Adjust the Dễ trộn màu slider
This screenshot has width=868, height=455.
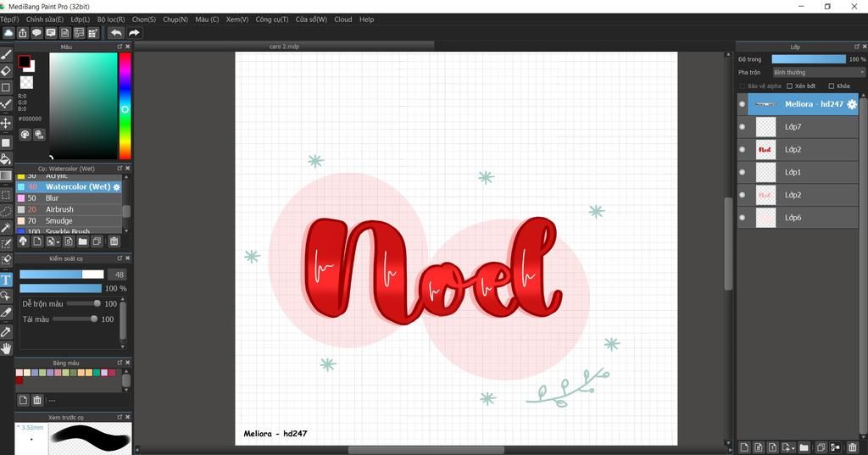pyautogui.click(x=84, y=303)
